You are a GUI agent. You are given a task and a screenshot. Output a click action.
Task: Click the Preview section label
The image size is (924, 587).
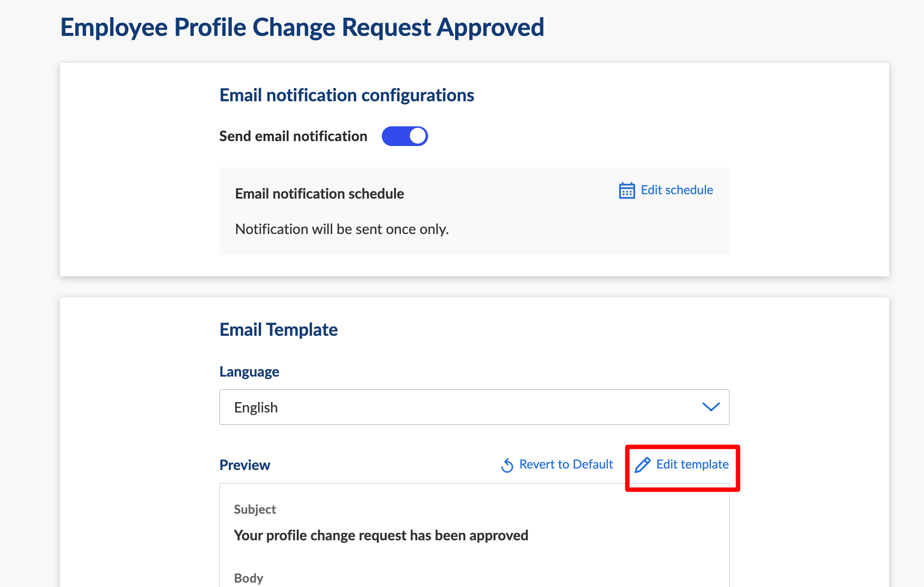(x=245, y=465)
